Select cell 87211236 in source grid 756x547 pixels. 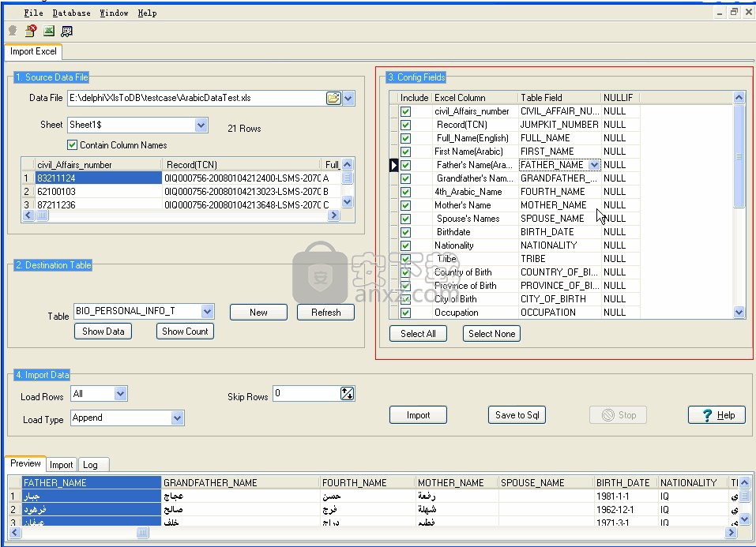tap(99, 204)
